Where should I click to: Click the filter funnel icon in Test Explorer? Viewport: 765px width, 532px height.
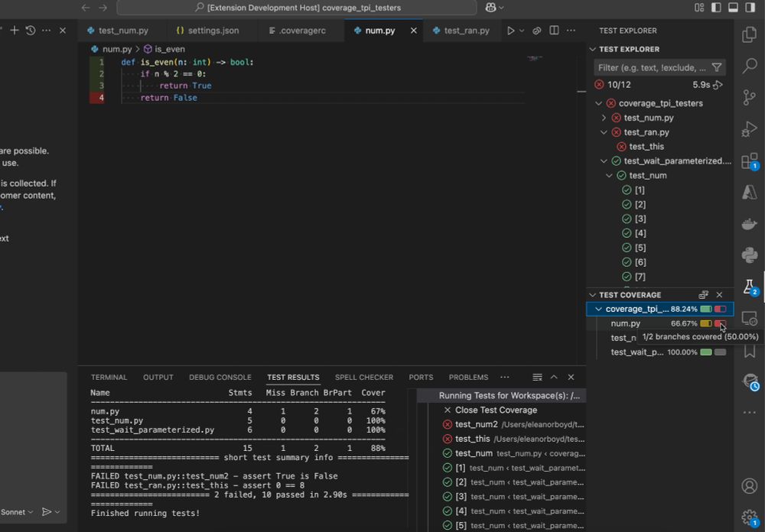point(716,67)
